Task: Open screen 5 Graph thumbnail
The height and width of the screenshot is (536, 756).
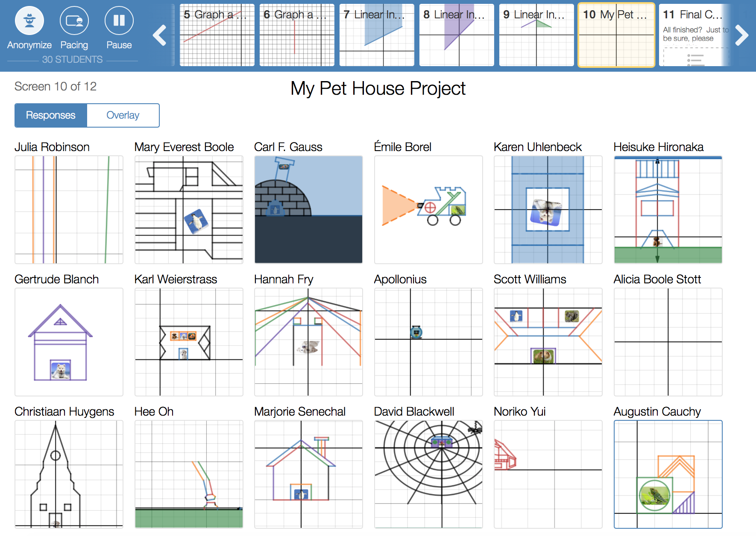Action: (x=217, y=35)
